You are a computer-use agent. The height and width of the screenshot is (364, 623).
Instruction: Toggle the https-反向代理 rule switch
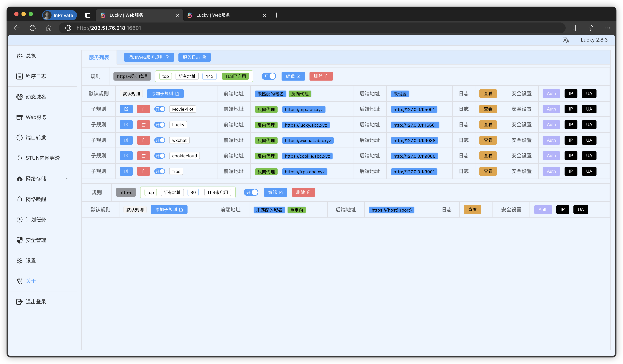coord(269,76)
